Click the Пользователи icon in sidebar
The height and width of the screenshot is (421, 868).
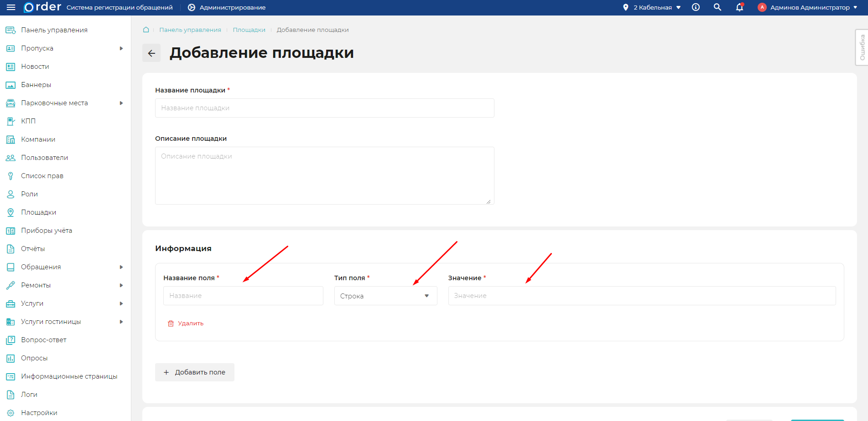pos(10,157)
